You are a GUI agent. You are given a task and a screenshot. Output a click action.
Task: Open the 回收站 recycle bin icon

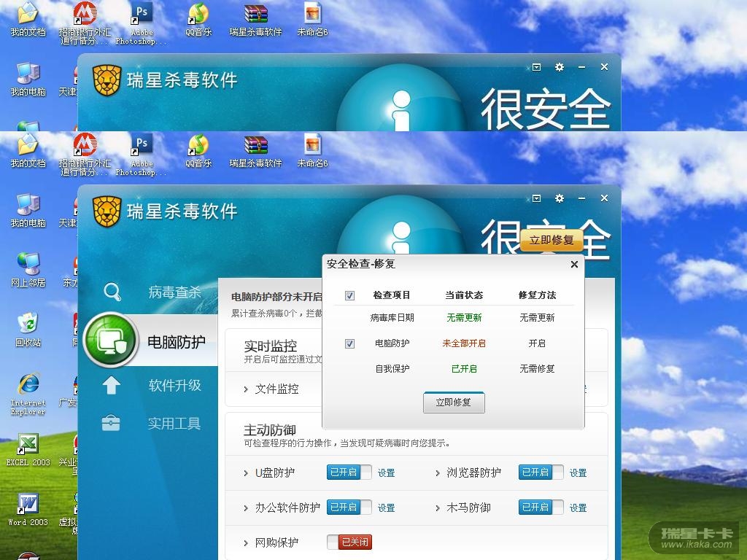[x=28, y=330]
